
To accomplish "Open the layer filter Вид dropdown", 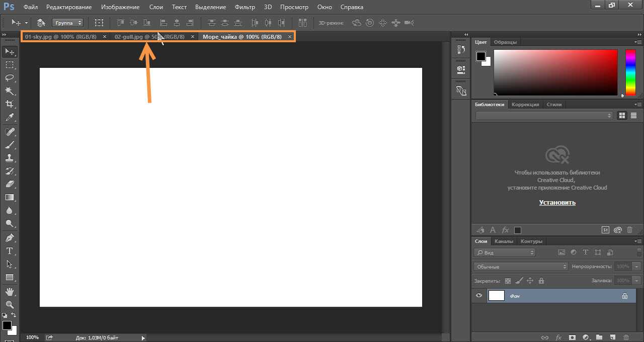I will click(x=505, y=252).
